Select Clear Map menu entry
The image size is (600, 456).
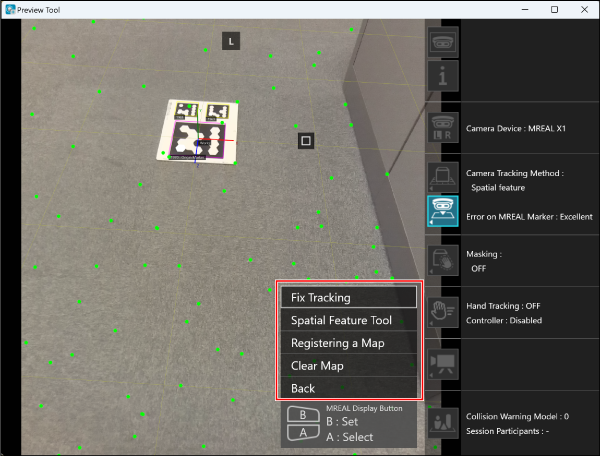(x=349, y=366)
